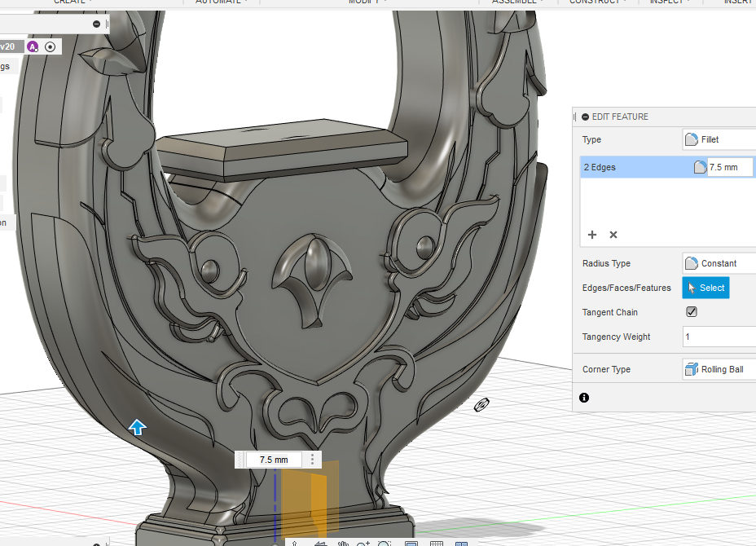
Task: Click the Edges/Faces/Features label
Action: 626,288
